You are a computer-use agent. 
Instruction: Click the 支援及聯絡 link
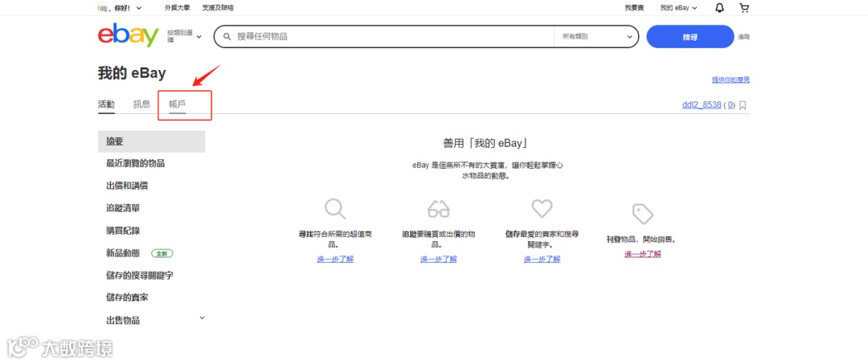click(x=218, y=8)
